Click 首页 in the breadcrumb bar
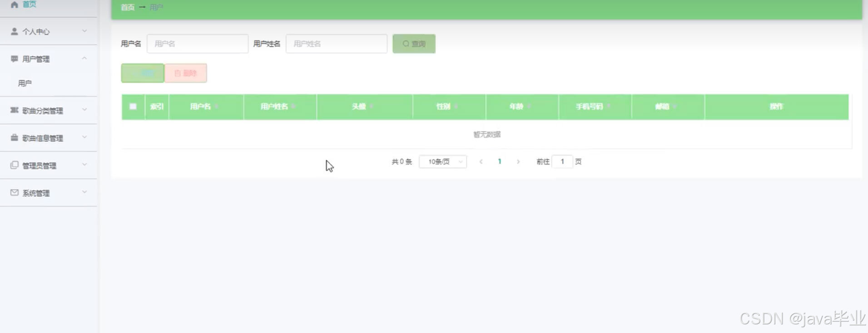 pos(128,7)
